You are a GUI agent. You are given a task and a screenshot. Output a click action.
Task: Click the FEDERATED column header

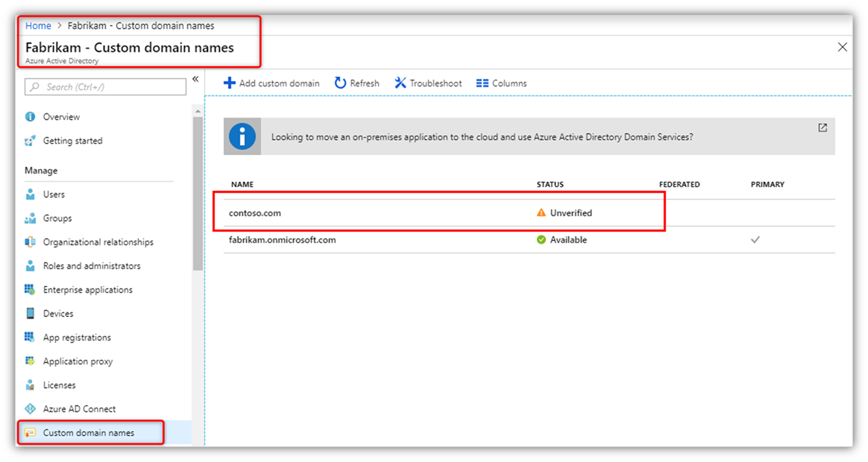(x=679, y=184)
